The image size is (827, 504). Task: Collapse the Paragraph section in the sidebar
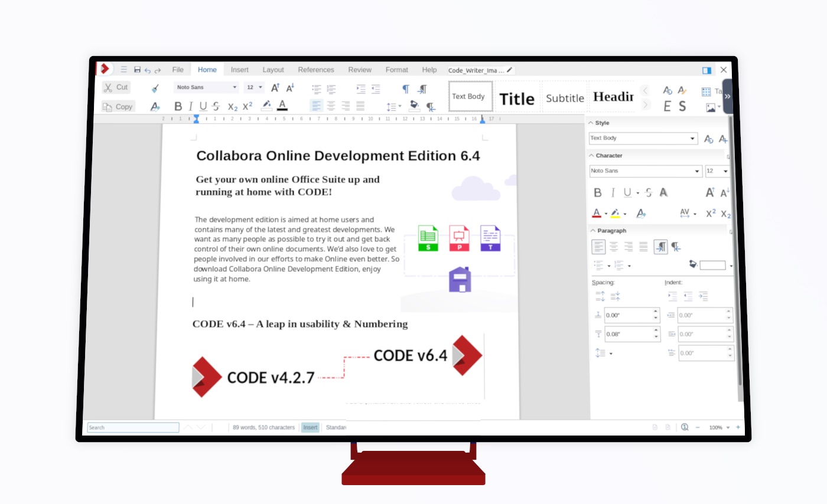point(592,230)
